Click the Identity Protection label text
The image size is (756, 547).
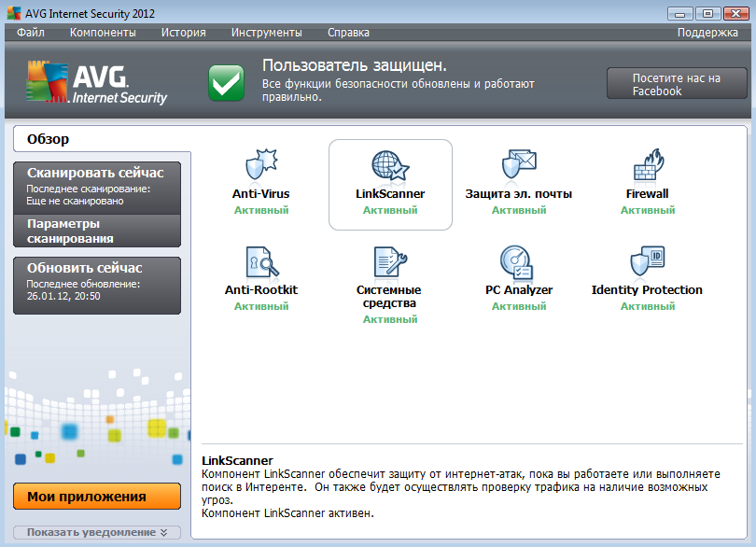click(x=647, y=289)
